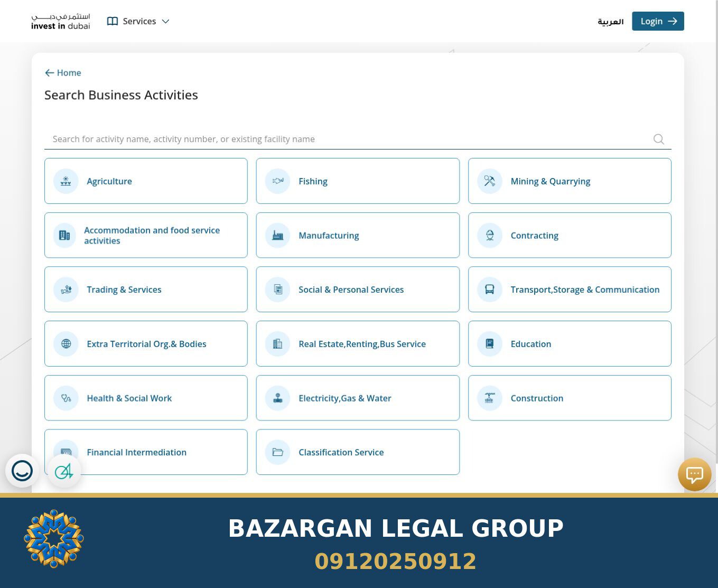
Task: Click the Mining & Quarrying pickaxe icon
Action: (490, 181)
